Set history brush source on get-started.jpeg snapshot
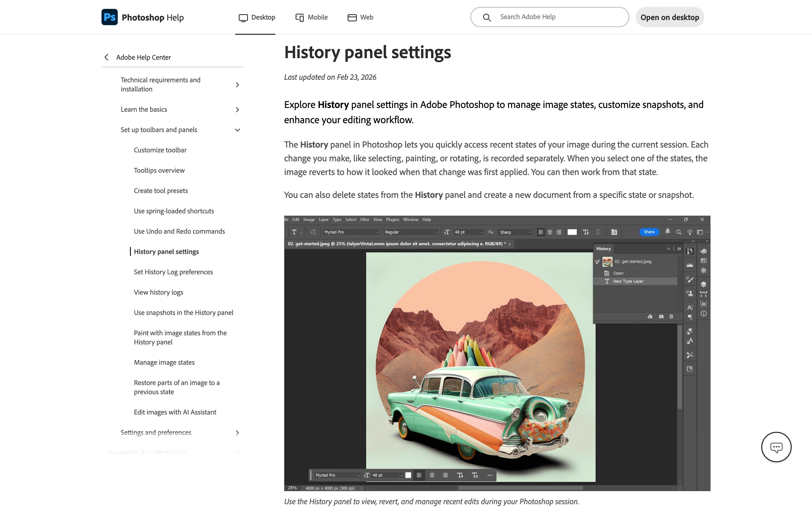The height and width of the screenshot is (508, 812). click(597, 262)
